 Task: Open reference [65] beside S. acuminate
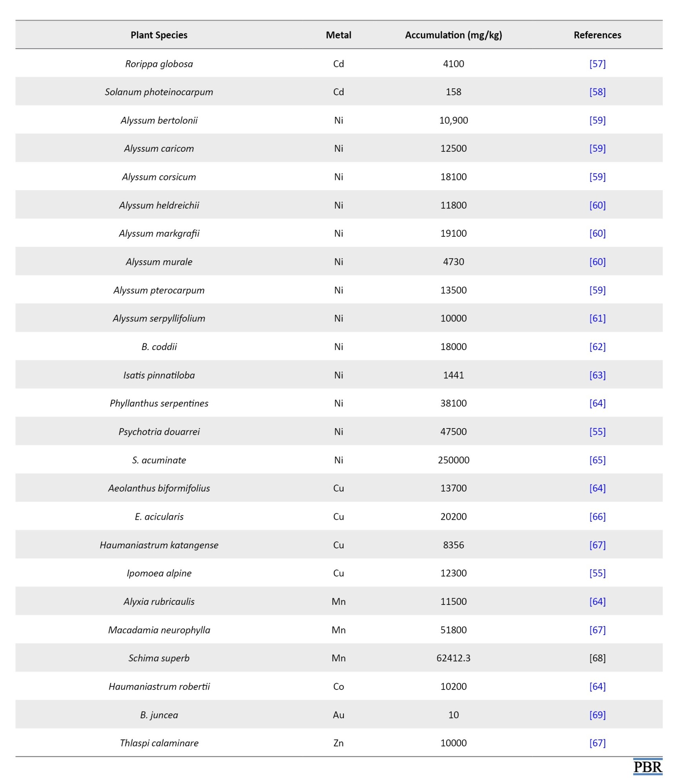point(597,460)
